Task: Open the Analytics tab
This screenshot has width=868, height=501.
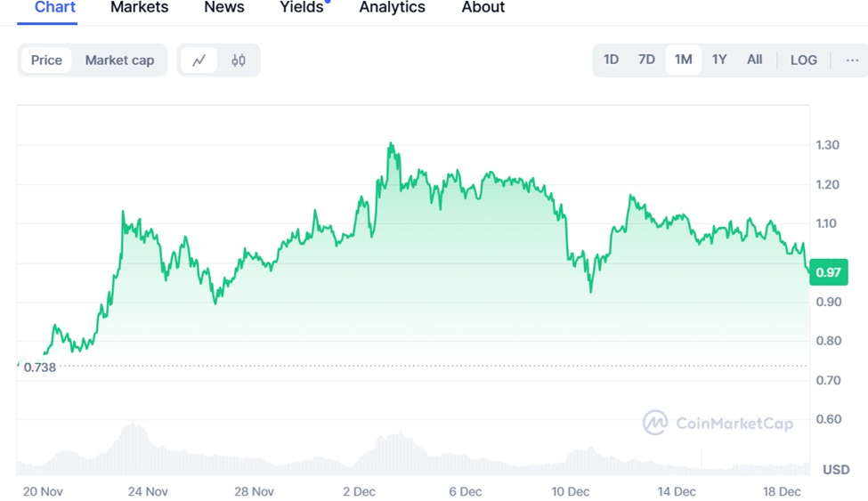Action: (392, 7)
